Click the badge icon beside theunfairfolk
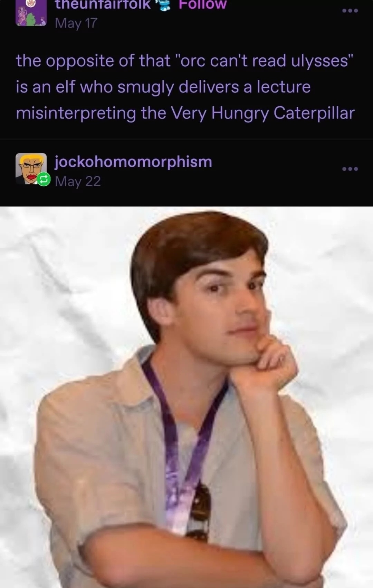Screen dimensions: 373x588 (164, 5)
